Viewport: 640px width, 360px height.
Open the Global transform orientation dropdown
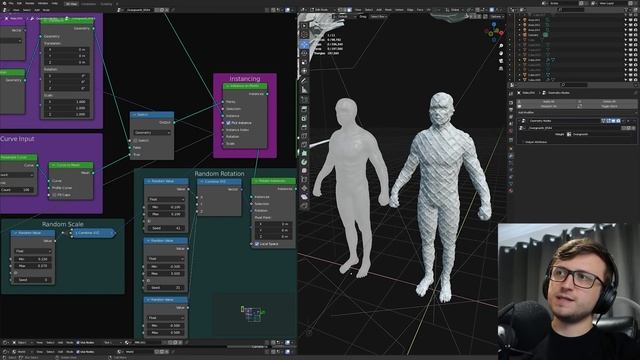pyautogui.click(x=456, y=10)
